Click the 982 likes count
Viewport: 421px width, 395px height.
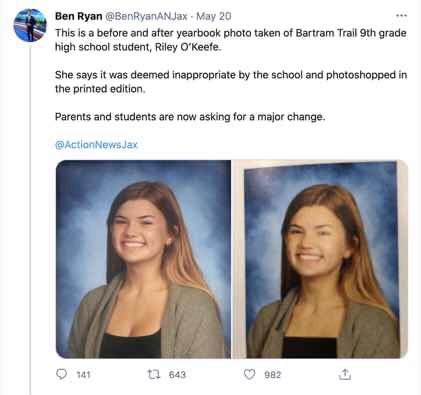point(273,375)
